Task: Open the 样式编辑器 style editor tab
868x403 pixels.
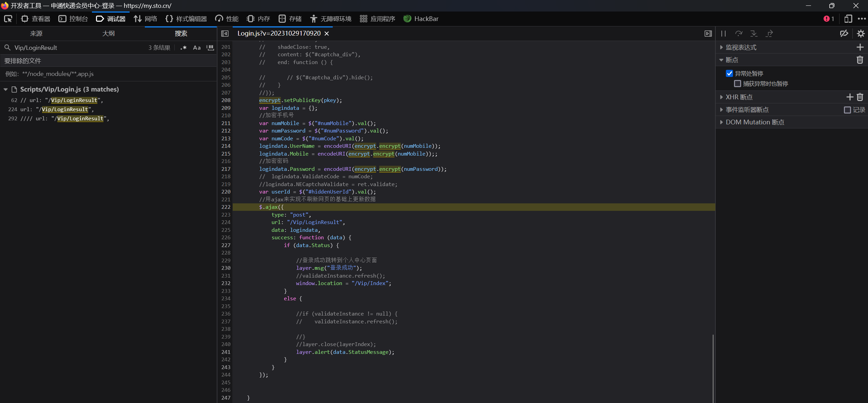Action: (x=186, y=19)
